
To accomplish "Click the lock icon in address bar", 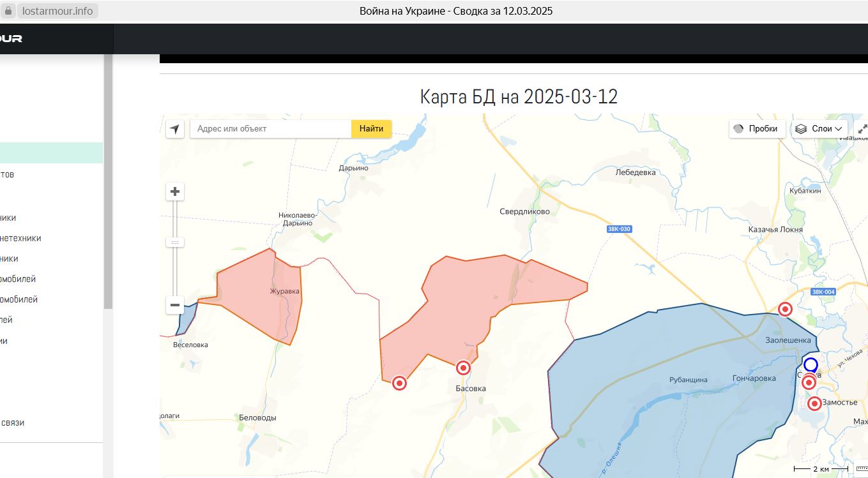I will [8, 11].
